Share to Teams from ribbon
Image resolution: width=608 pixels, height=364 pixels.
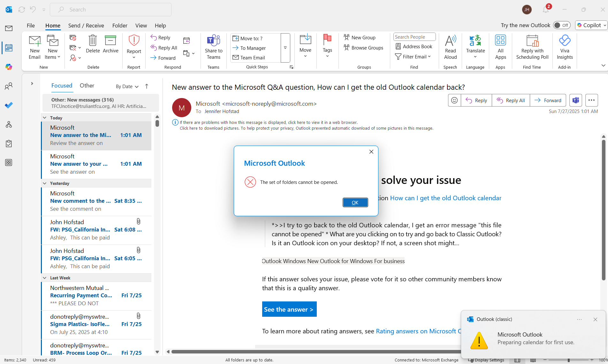[214, 47]
